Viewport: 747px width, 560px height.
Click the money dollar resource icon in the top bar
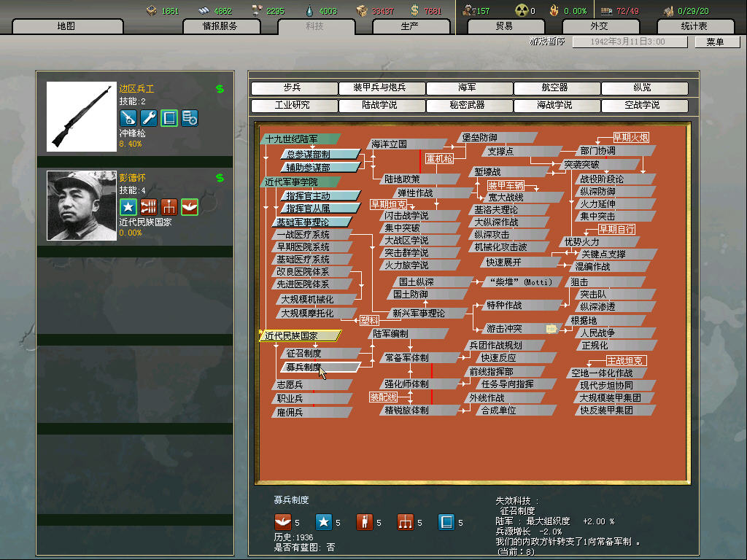pyautogui.click(x=414, y=10)
